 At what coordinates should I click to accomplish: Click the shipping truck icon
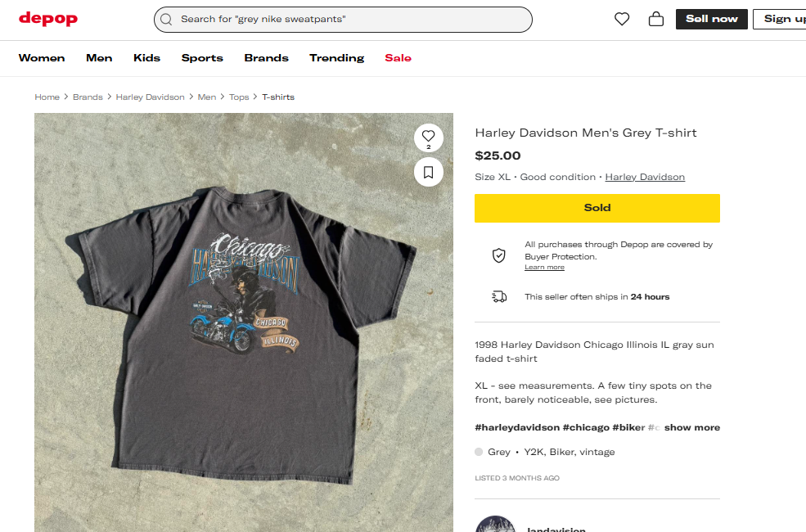(498, 296)
